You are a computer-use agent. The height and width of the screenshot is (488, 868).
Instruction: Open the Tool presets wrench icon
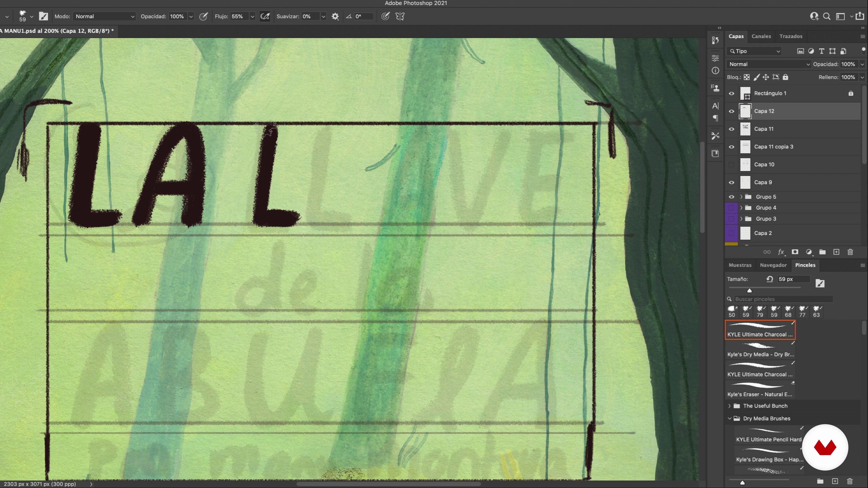coord(715,136)
